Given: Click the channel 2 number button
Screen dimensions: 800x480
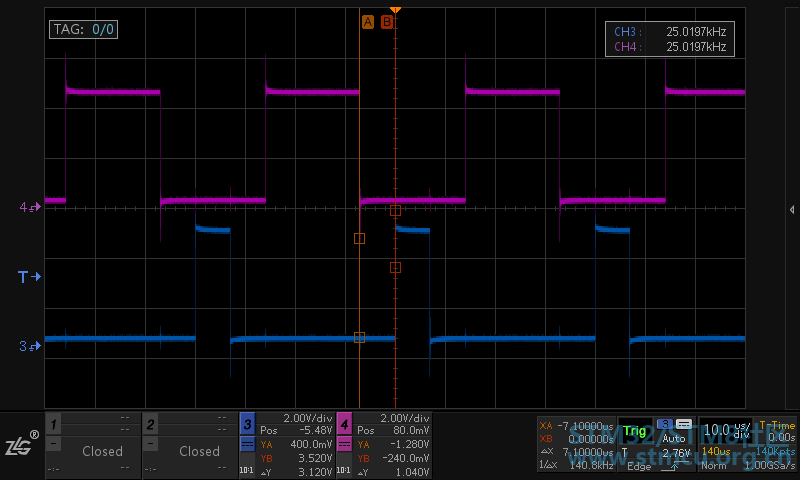Looking at the screenshot, I should (x=150, y=424).
